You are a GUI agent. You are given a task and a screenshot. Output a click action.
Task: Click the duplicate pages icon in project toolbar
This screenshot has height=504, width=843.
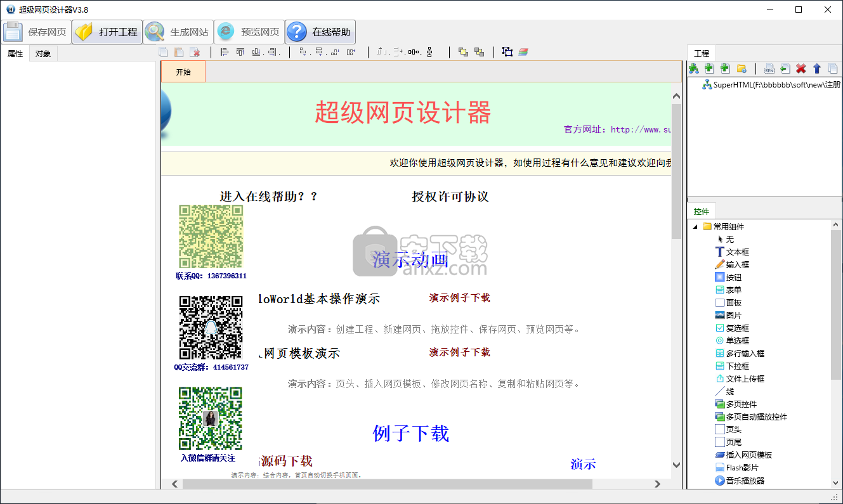tap(833, 68)
